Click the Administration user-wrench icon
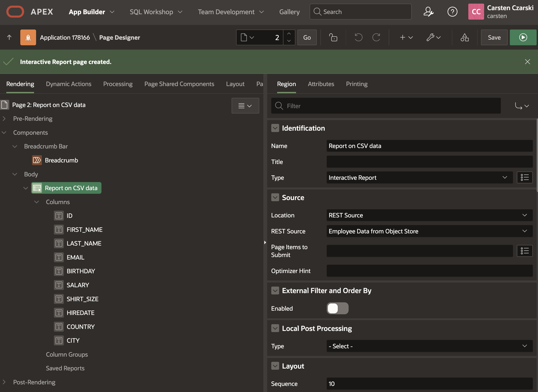The height and width of the screenshot is (392, 538). tap(428, 12)
